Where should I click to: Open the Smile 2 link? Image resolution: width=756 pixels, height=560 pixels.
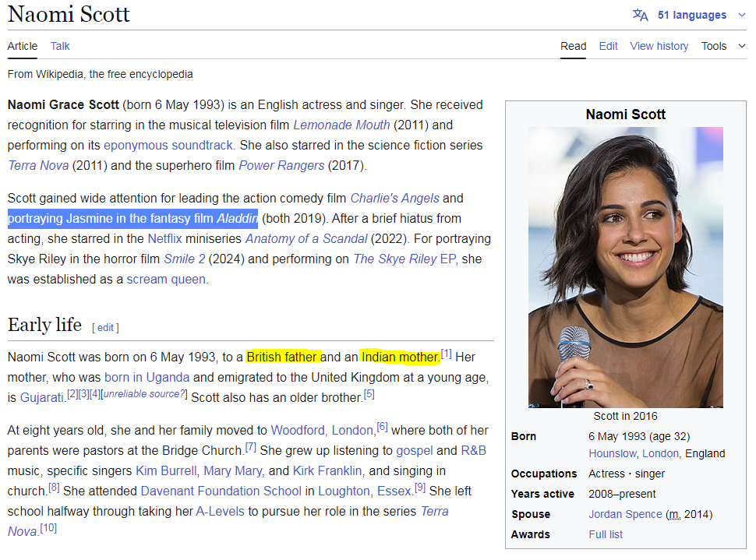pos(185,259)
